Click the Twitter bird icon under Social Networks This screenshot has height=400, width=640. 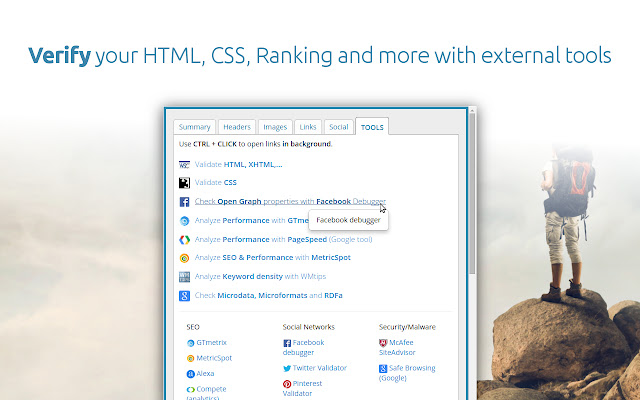pyautogui.click(x=287, y=368)
